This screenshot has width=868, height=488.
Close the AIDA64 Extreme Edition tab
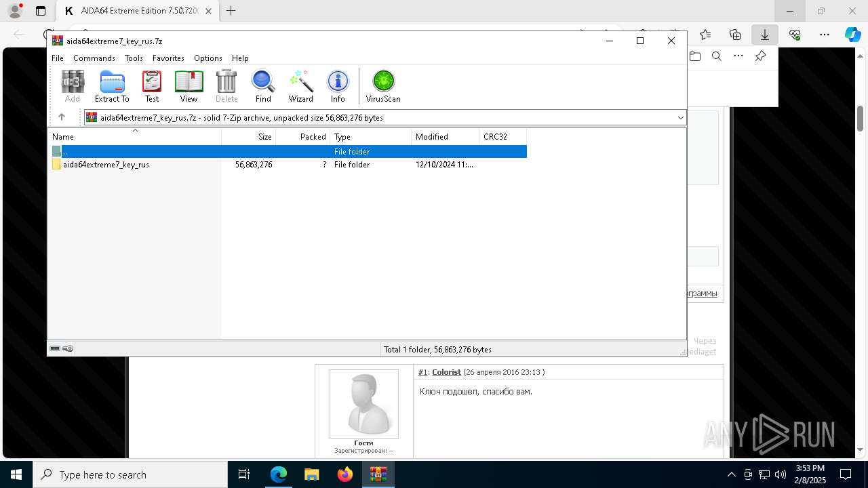pyautogui.click(x=208, y=11)
